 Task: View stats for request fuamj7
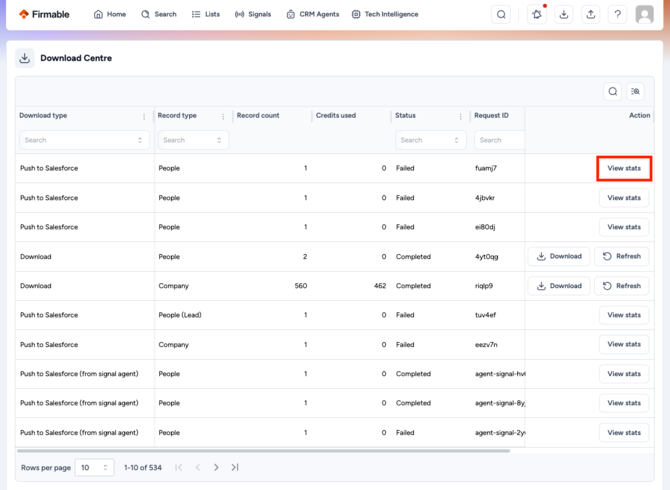(624, 168)
